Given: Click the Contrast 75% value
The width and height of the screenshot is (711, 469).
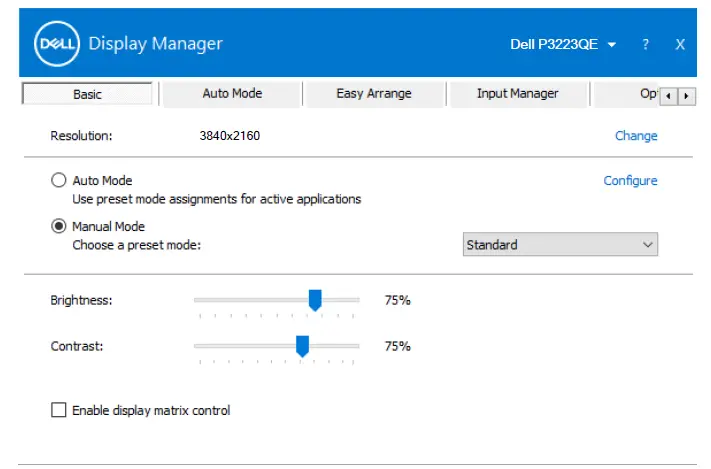Looking at the screenshot, I should coord(397,346).
